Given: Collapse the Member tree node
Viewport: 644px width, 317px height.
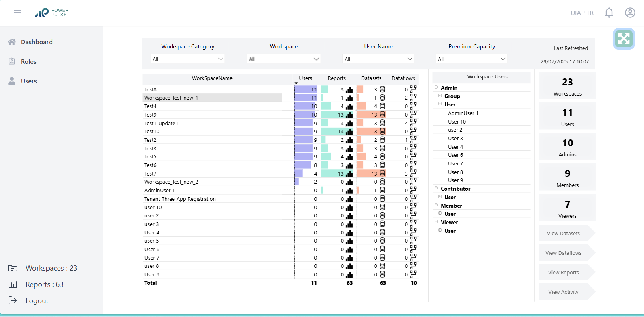Looking at the screenshot, I should (436, 205).
